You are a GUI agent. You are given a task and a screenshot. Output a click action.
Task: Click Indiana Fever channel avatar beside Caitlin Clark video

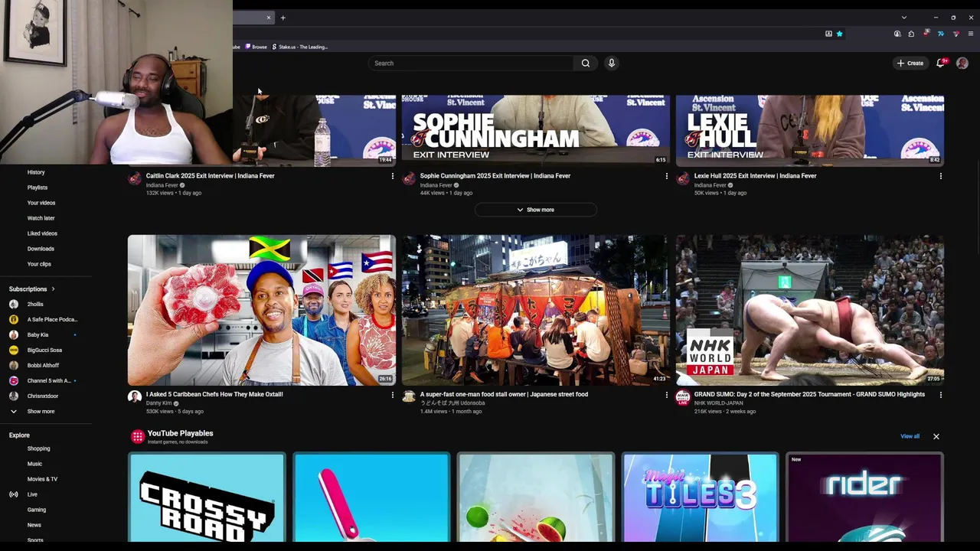(x=135, y=178)
